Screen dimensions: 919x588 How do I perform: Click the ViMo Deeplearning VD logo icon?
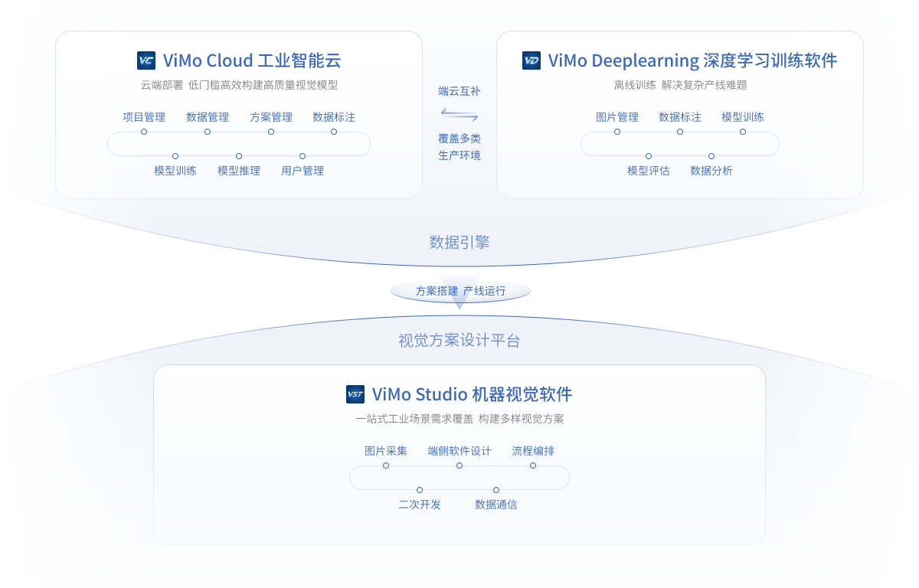pyautogui.click(x=531, y=60)
